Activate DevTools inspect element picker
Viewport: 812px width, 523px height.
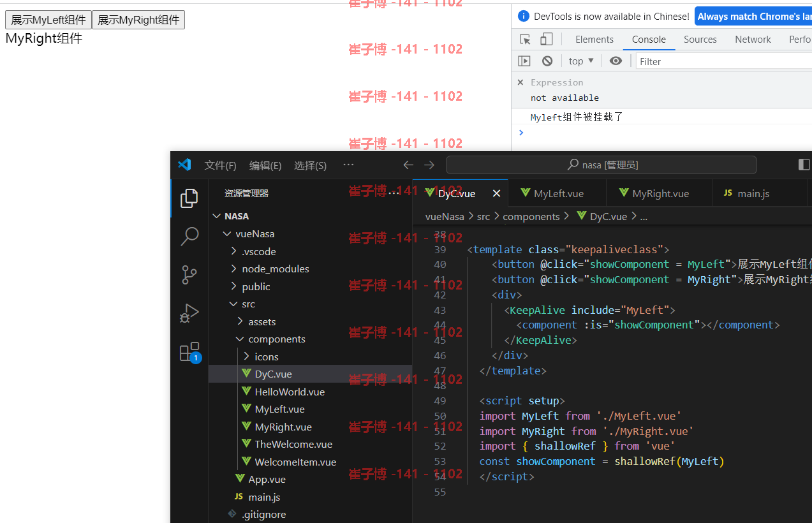[x=525, y=40]
